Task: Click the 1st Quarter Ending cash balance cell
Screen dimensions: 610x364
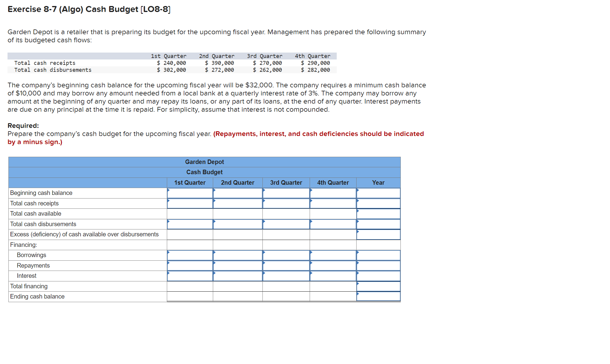Action: click(x=190, y=297)
